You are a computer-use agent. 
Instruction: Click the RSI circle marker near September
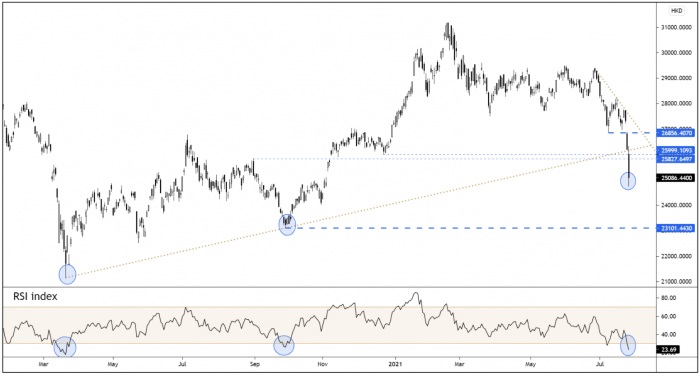tap(284, 345)
